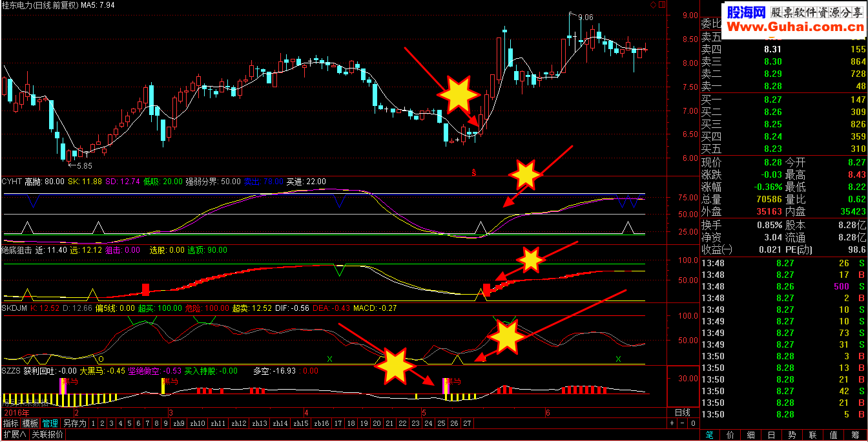Click the 日线 period selector
Viewport: 868px width, 442px height.
pos(683,412)
